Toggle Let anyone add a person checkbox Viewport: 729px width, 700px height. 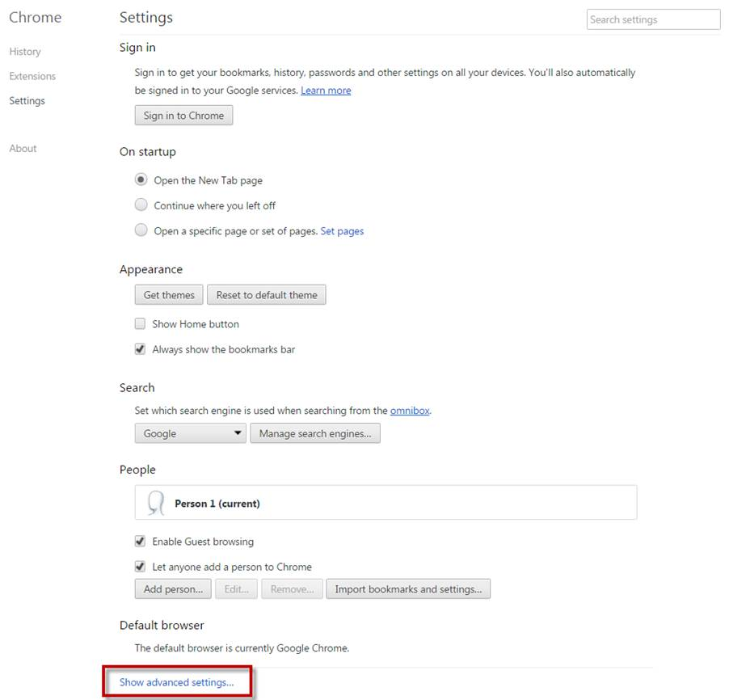tap(140, 566)
